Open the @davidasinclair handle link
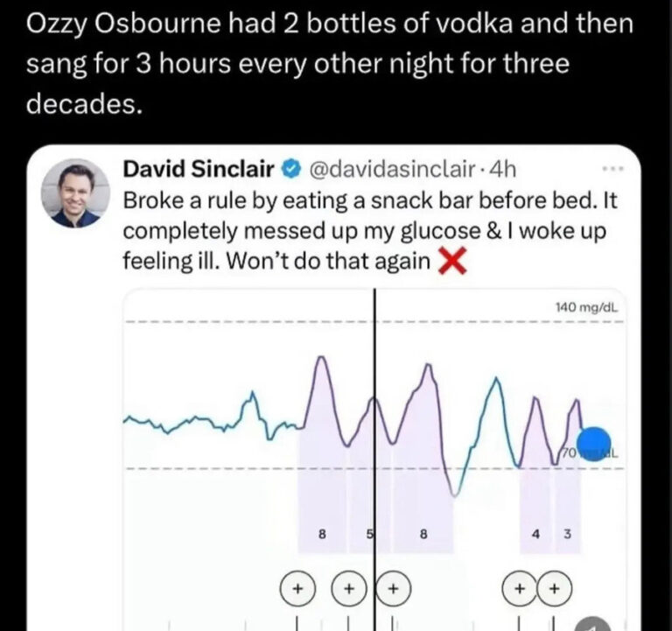The width and height of the screenshot is (672, 631). [x=390, y=169]
